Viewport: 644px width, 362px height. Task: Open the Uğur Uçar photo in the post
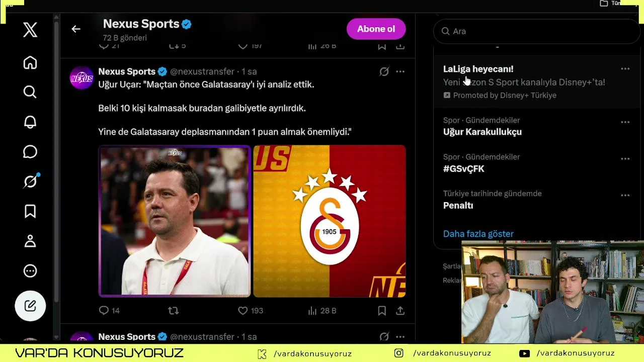point(175,221)
